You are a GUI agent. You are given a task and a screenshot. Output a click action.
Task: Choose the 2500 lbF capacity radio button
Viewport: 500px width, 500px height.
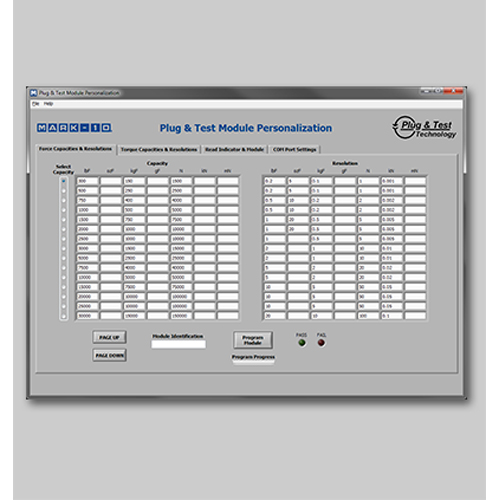[64, 239]
